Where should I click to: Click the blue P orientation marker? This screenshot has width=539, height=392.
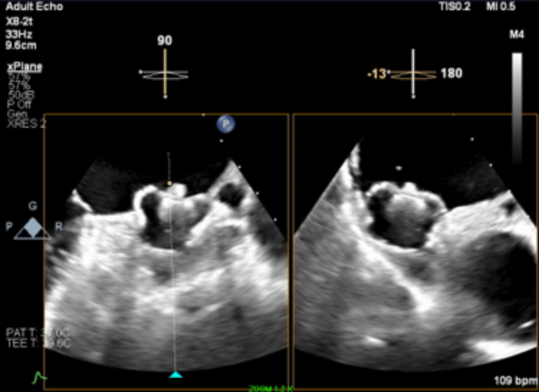pos(225,124)
